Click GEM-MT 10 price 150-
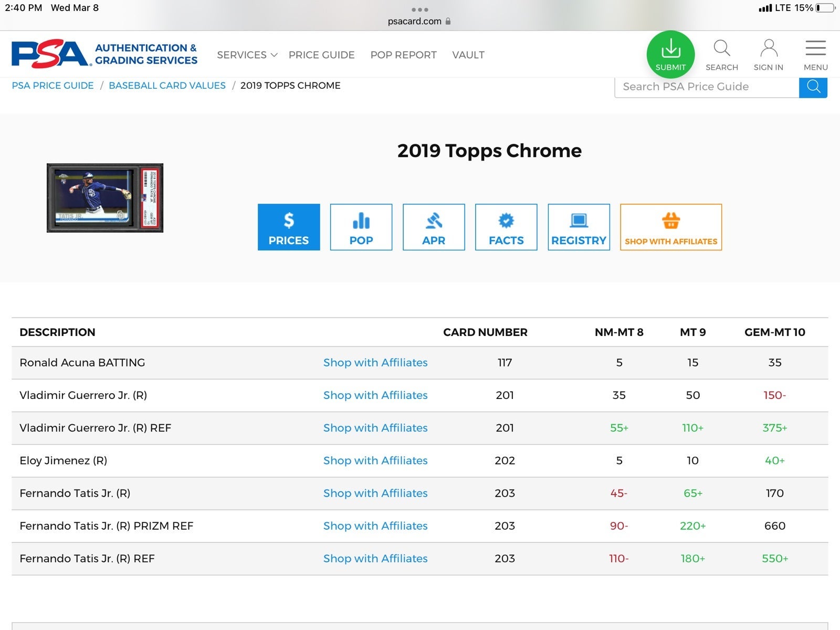Viewport: 840px width, 630px height. tap(775, 395)
